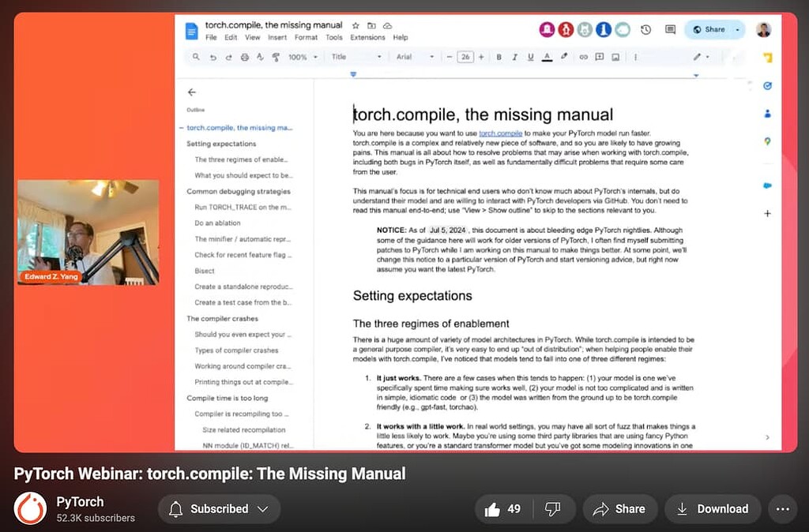Click the Google Docs home icon
The image size is (809, 532).
(x=191, y=32)
